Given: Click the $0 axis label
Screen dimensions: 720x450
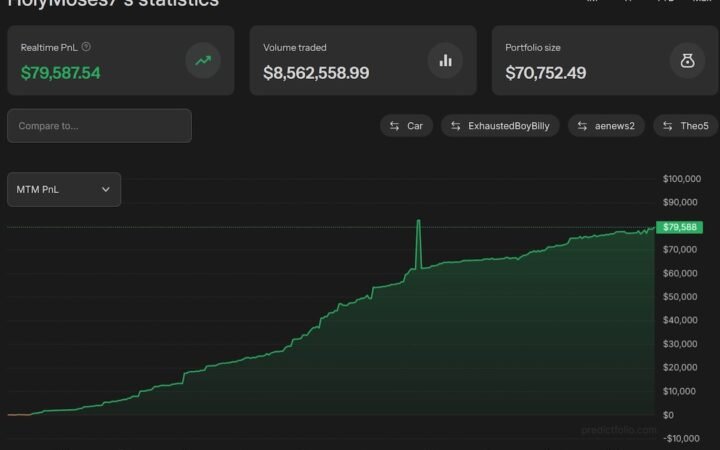Looking at the screenshot, I should coord(669,415).
